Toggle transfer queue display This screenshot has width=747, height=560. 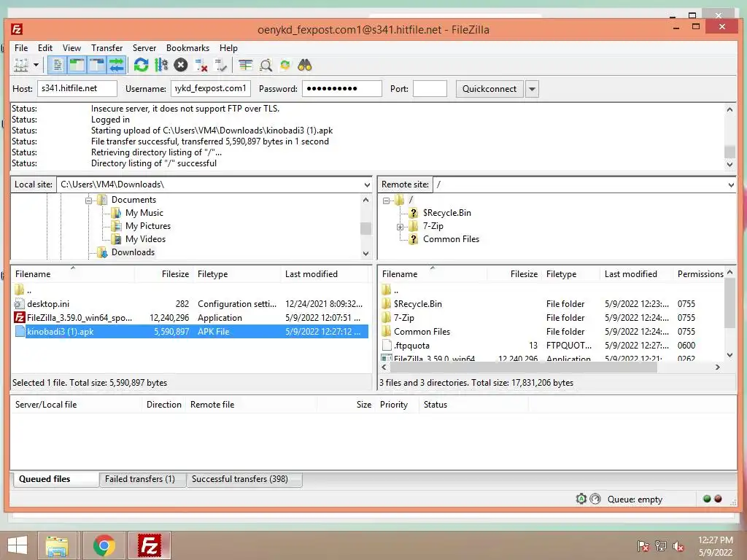pyautogui.click(x=116, y=65)
